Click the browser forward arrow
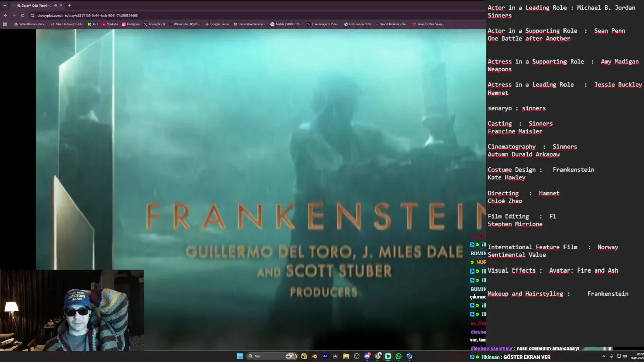The height and width of the screenshot is (362, 644). 14,15
